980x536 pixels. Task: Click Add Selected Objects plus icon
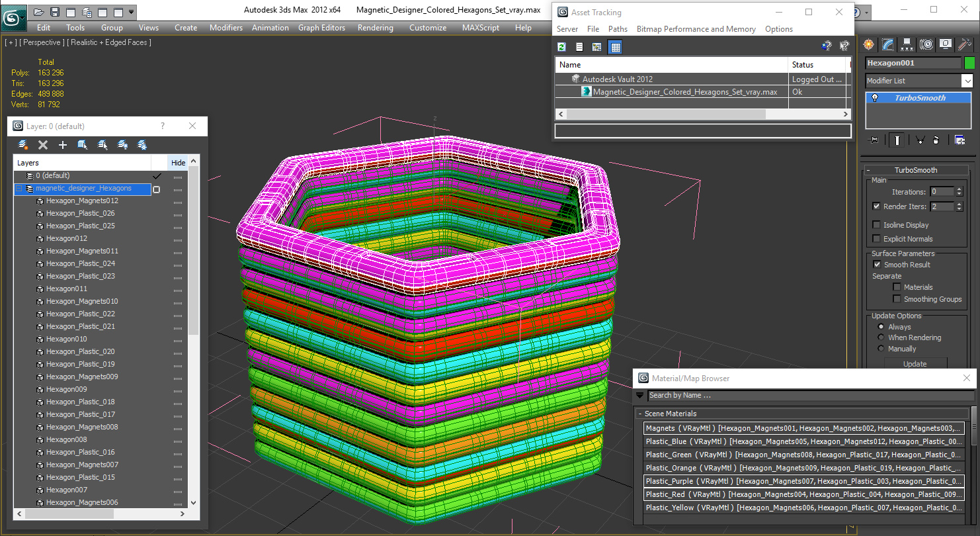pyautogui.click(x=63, y=145)
